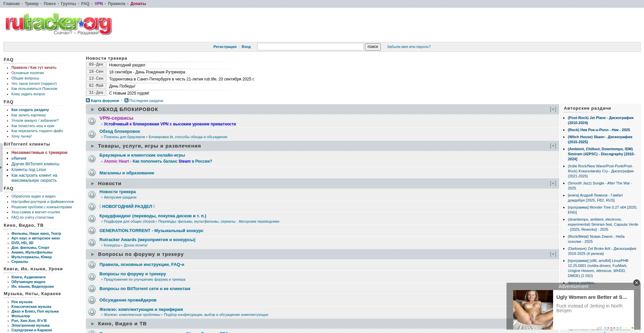Image resolution: width=644 pixels, height=333 pixels.
Task: Open the Трекер menu item
Action: tap(32, 4)
